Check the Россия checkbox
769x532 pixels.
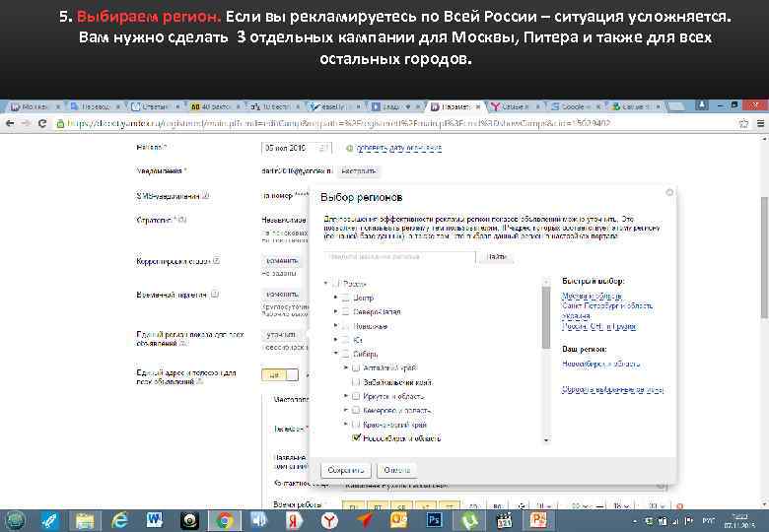pyautogui.click(x=336, y=284)
